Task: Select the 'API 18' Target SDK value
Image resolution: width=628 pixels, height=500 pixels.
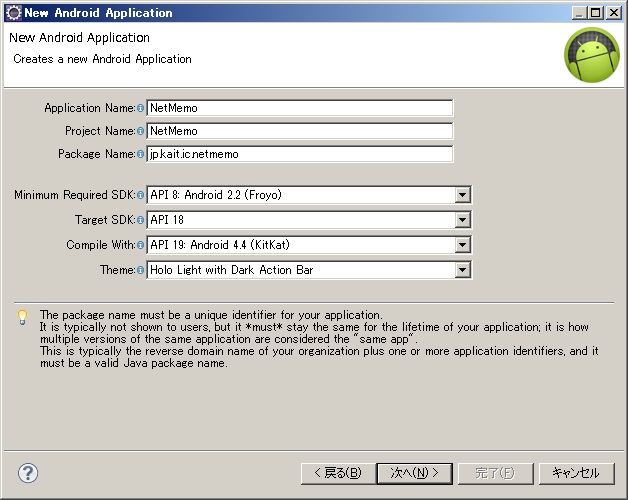Action: [x=167, y=220]
